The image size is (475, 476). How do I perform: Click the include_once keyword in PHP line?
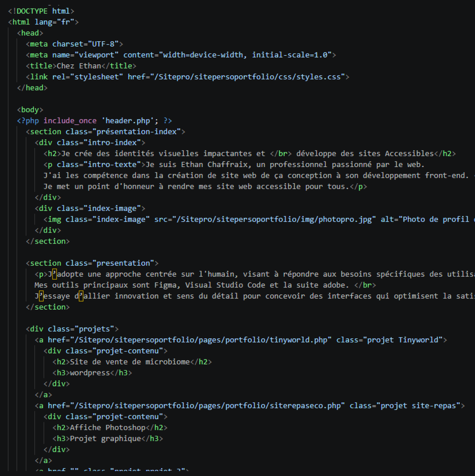(70, 120)
